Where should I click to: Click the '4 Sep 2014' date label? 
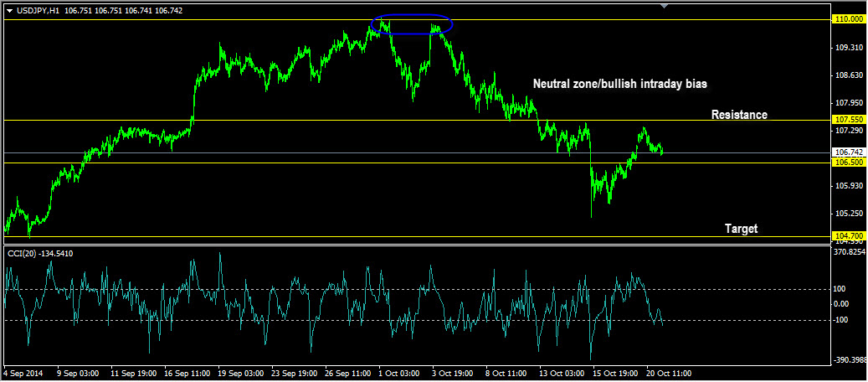tap(23, 374)
